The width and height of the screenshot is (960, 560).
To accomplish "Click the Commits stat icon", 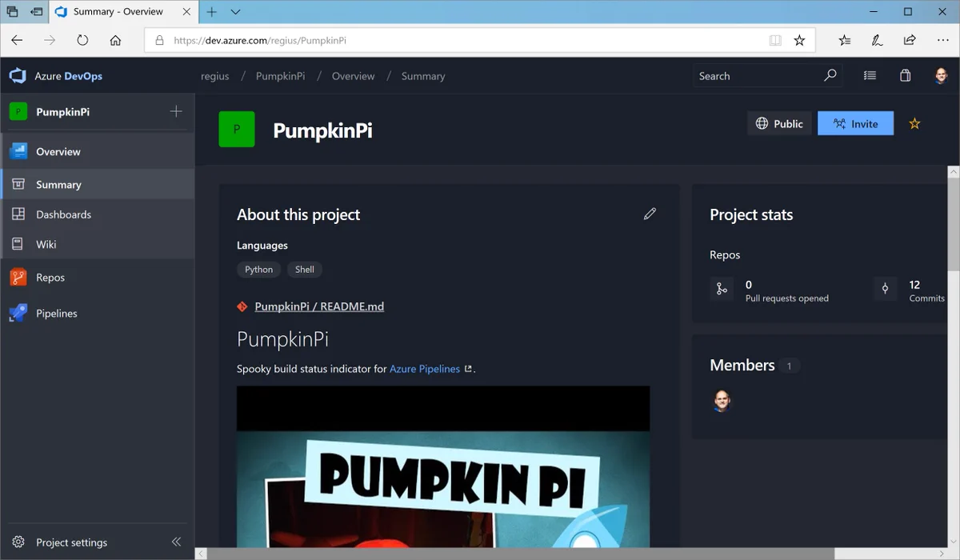I will tap(885, 289).
